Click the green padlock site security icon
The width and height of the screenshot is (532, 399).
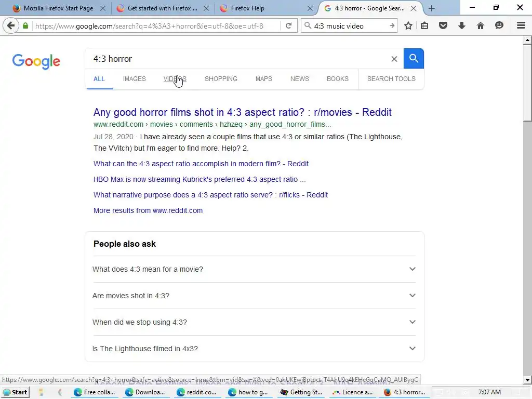[25, 26]
